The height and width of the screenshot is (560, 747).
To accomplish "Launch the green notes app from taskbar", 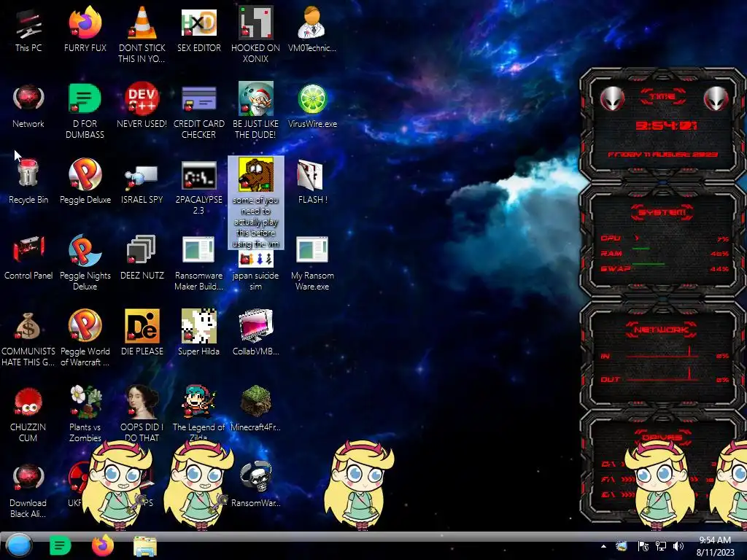I will tap(60, 545).
